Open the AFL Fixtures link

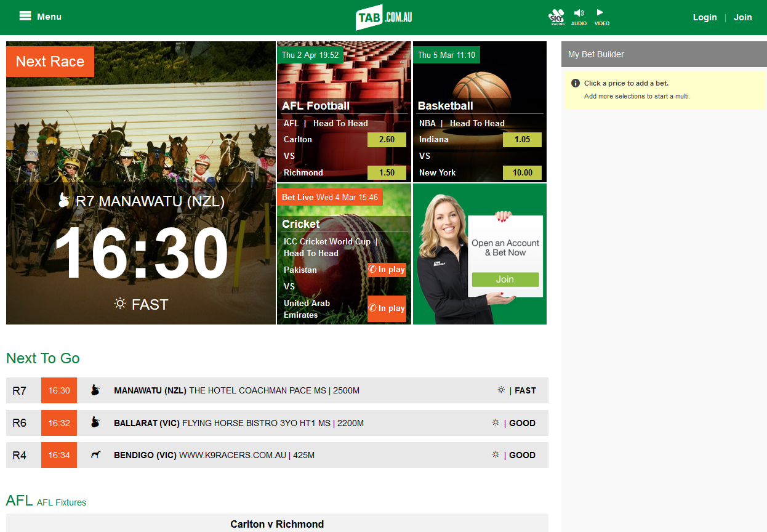[62, 502]
